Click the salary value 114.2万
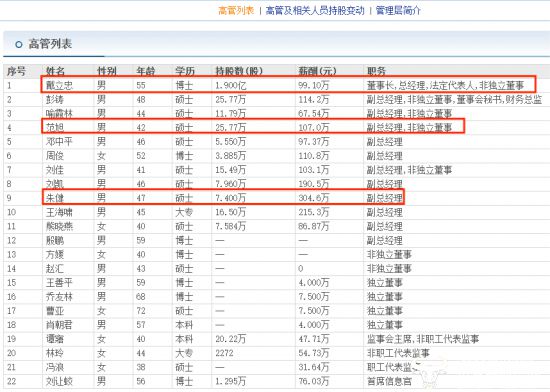 tap(314, 100)
